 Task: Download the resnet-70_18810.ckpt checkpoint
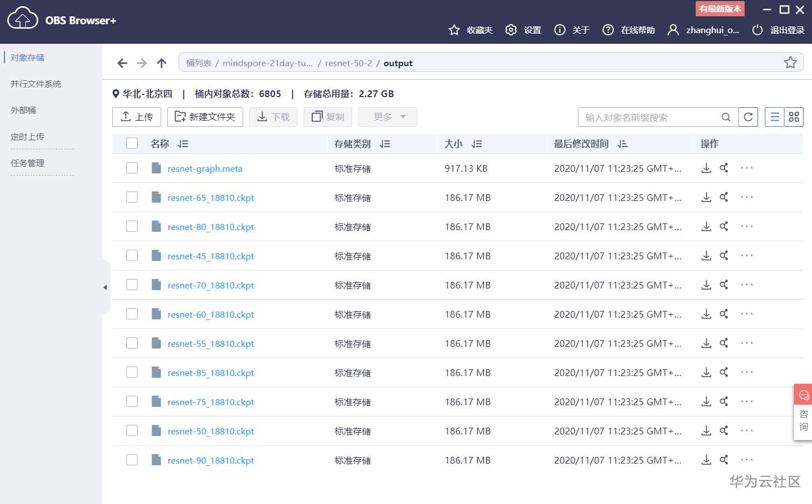click(706, 285)
